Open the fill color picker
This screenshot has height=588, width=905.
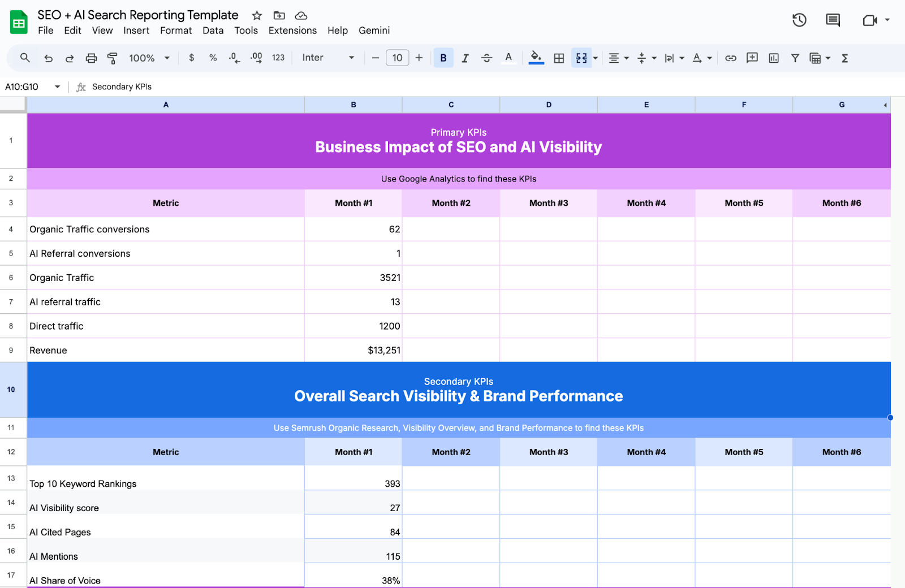pos(536,58)
